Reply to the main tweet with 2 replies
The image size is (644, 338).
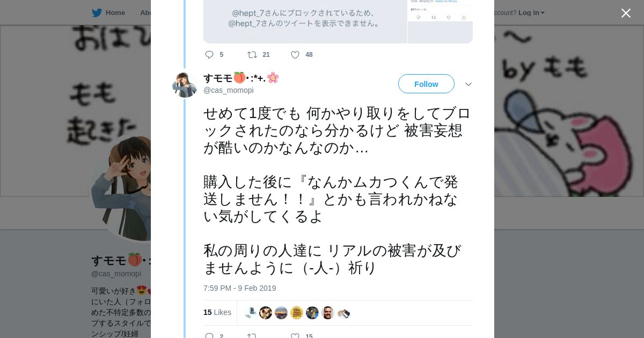[x=209, y=336]
